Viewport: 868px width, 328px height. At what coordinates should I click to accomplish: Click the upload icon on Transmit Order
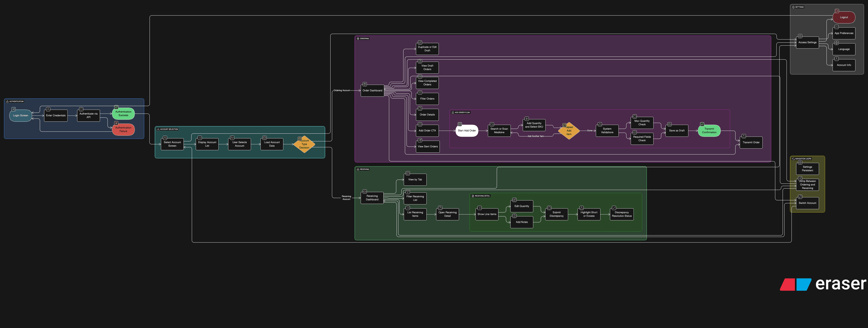(x=744, y=136)
